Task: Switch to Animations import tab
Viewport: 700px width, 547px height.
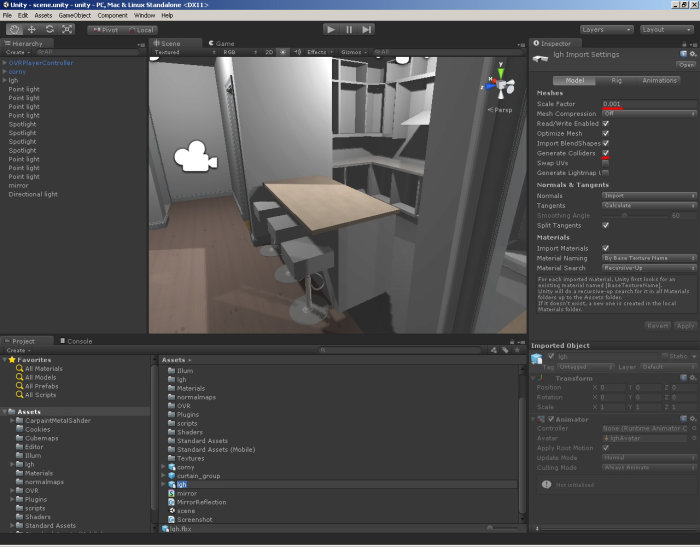Action: click(x=659, y=81)
